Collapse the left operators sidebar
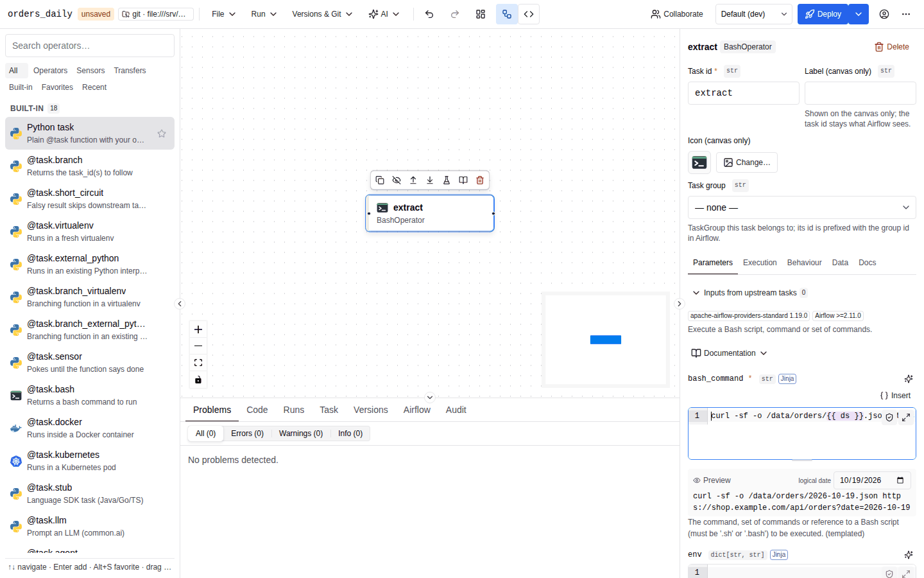 180,304
